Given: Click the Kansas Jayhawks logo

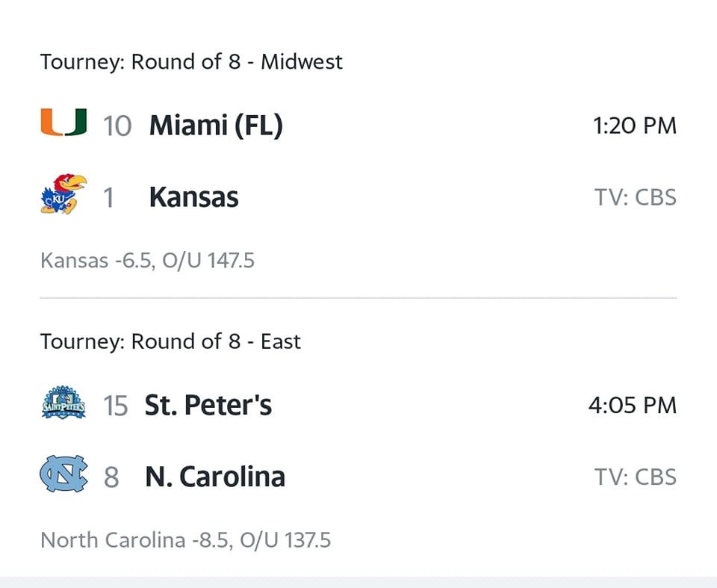Looking at the screenshot, I should pyautogui.click(x=63, y=195).
